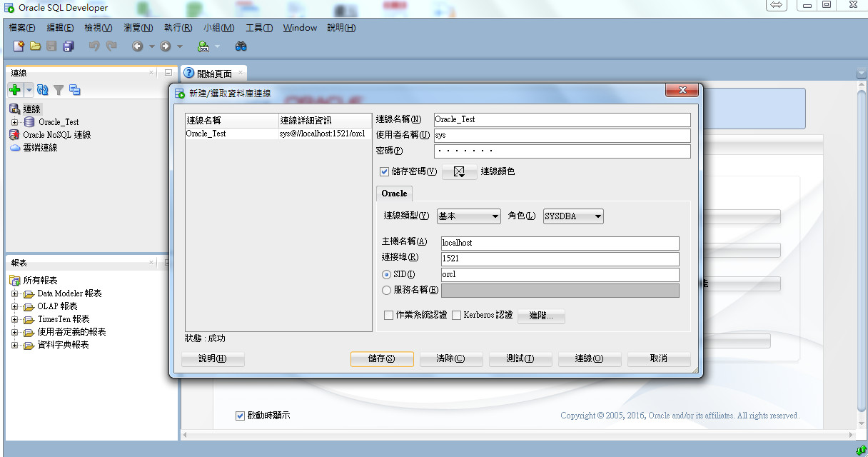This screenshot has width=868, height=457.
Task: Click the 清除 button
Action: [x=450, y=358]
